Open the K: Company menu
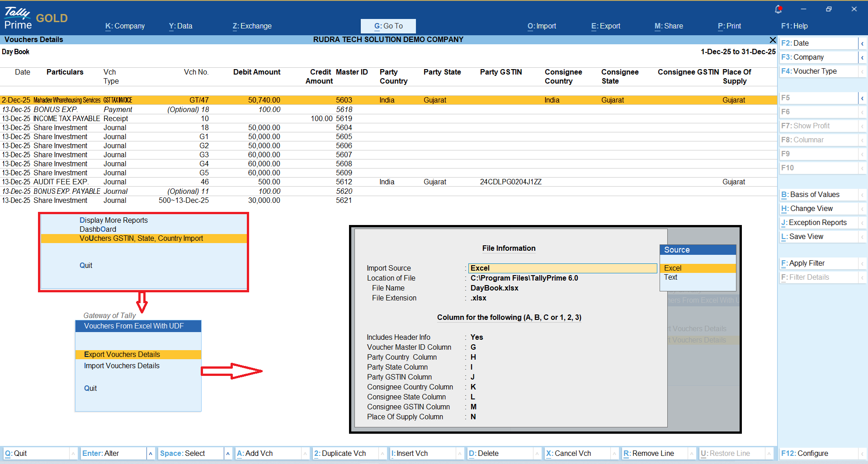 coord(125,26)
